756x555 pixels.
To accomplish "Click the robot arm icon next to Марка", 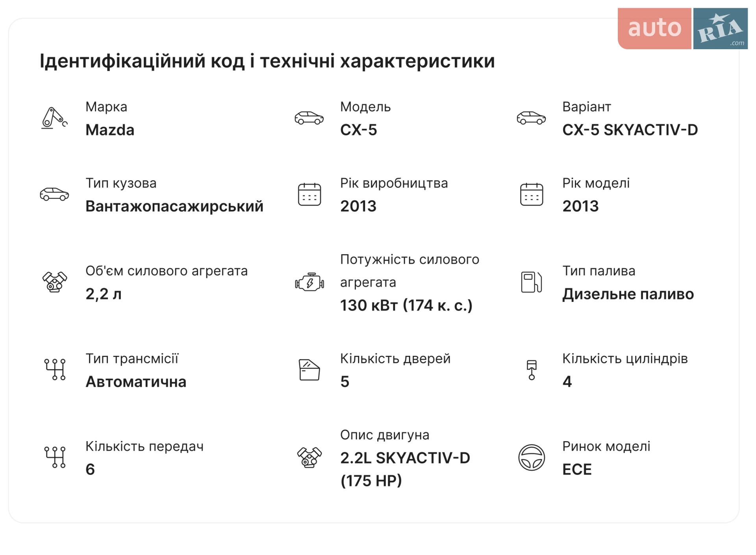I will [54, 118].
